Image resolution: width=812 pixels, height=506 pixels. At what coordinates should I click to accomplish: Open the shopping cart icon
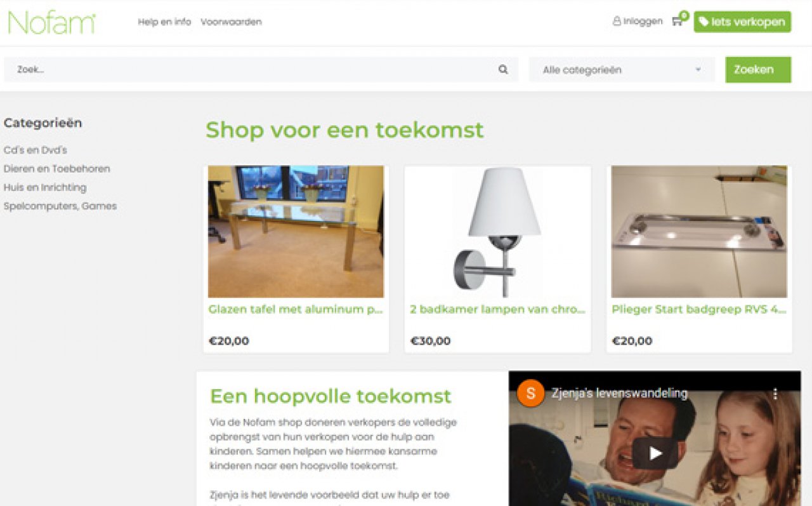coord(677,21)
